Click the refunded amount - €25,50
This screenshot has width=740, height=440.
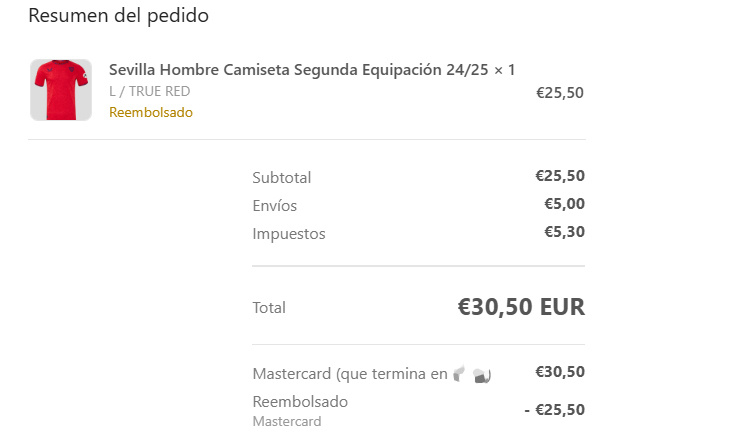click(555, 410)
